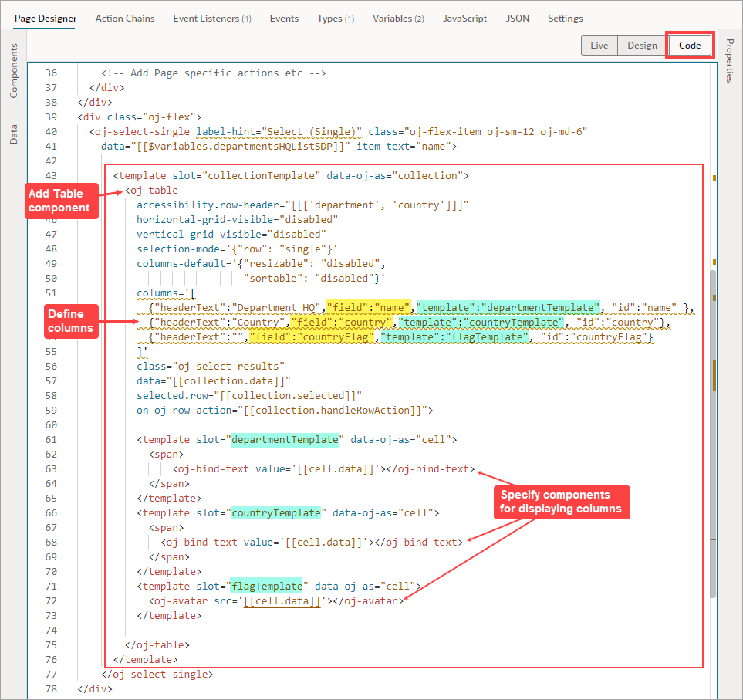This screenshot has width=743, height=700.
Task: Select the highlighted flagTemplate slot on line 71
Action: 266,586
